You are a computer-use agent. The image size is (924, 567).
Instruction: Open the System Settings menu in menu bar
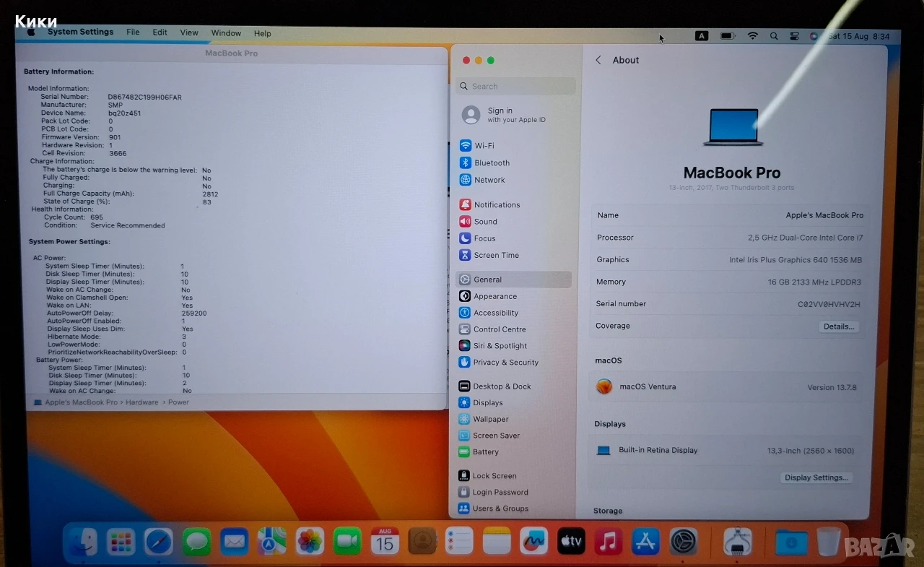(x=80, y=33)
